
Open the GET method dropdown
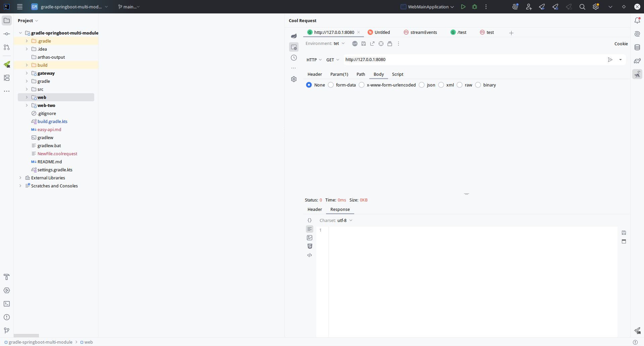pyautogui.click(x=333, y=60)
